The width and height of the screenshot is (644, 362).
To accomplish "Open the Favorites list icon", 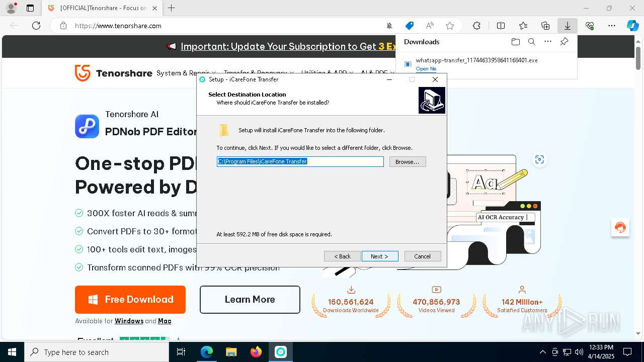I will (523, 26).
